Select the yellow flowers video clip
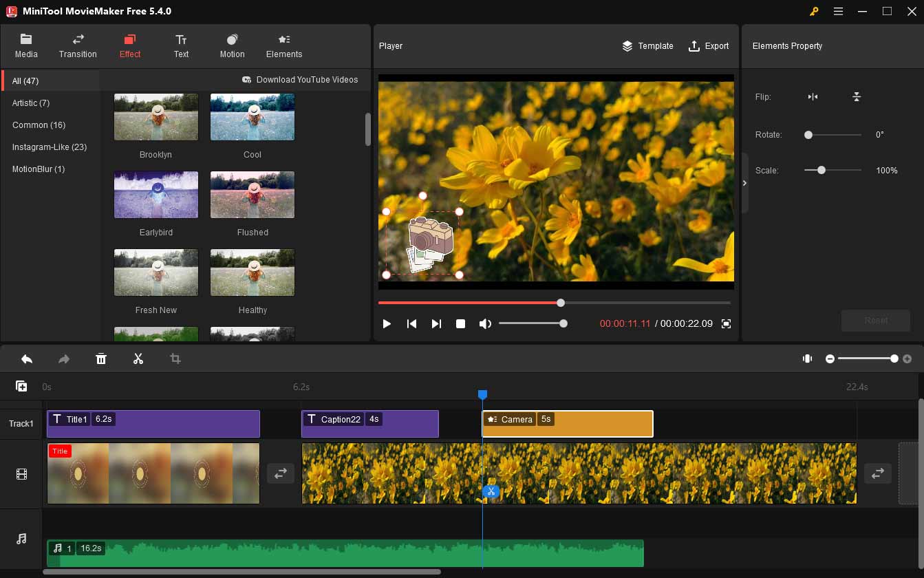 579,473
